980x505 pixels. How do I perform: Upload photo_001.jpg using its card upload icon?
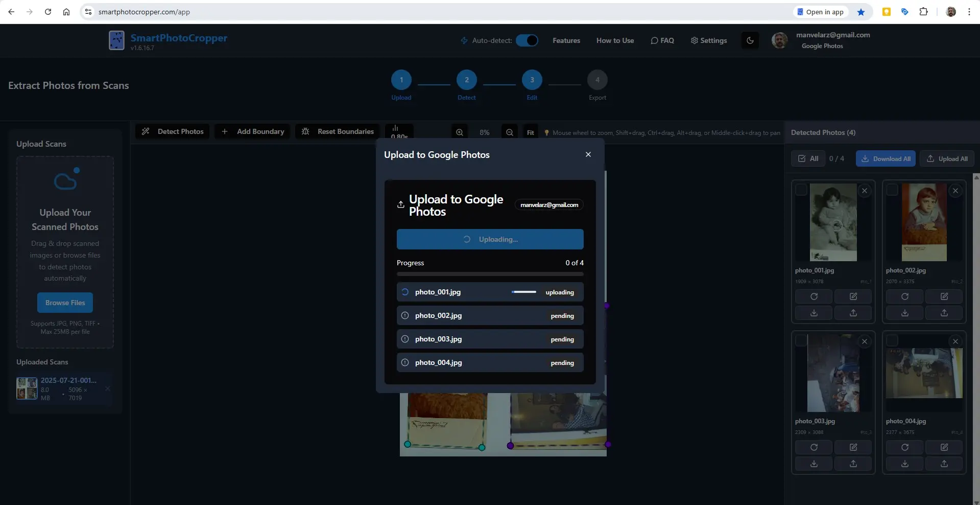pyautogui.click(x=853, y=313)
